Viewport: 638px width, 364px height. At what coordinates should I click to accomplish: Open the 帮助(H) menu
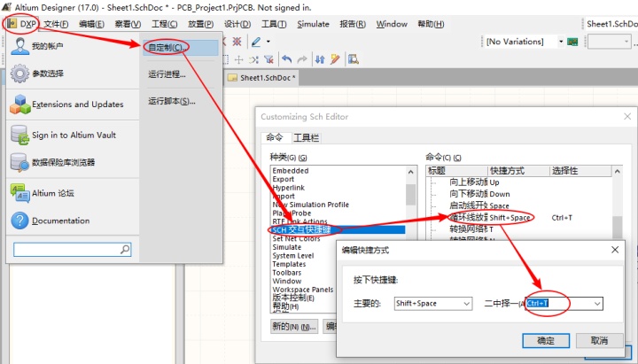(x=431, y=24)
